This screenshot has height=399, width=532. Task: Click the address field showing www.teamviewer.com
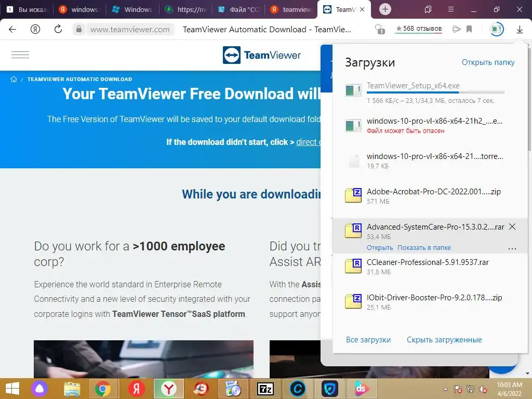point(130,30)
